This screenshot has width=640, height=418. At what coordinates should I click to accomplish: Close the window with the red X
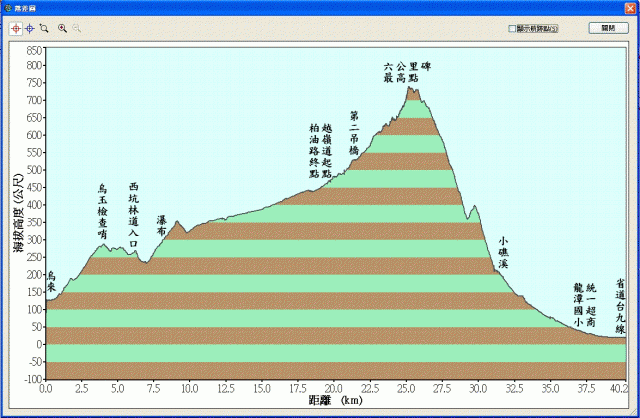tap(629, 8)
